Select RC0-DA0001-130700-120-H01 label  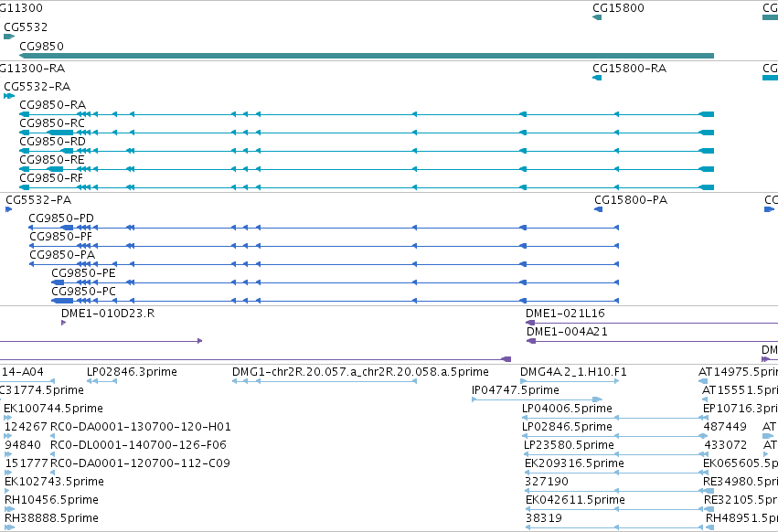pyautogui.click(x=141, y=427)
